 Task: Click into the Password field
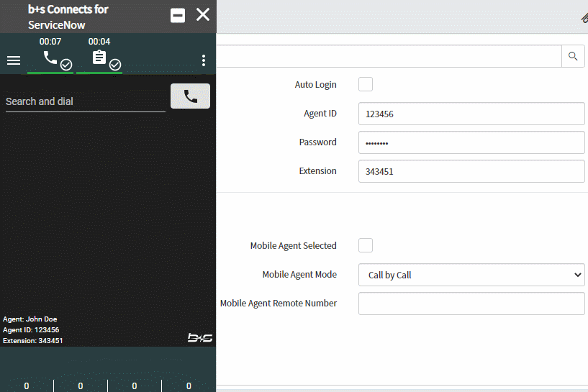(471, 142)
